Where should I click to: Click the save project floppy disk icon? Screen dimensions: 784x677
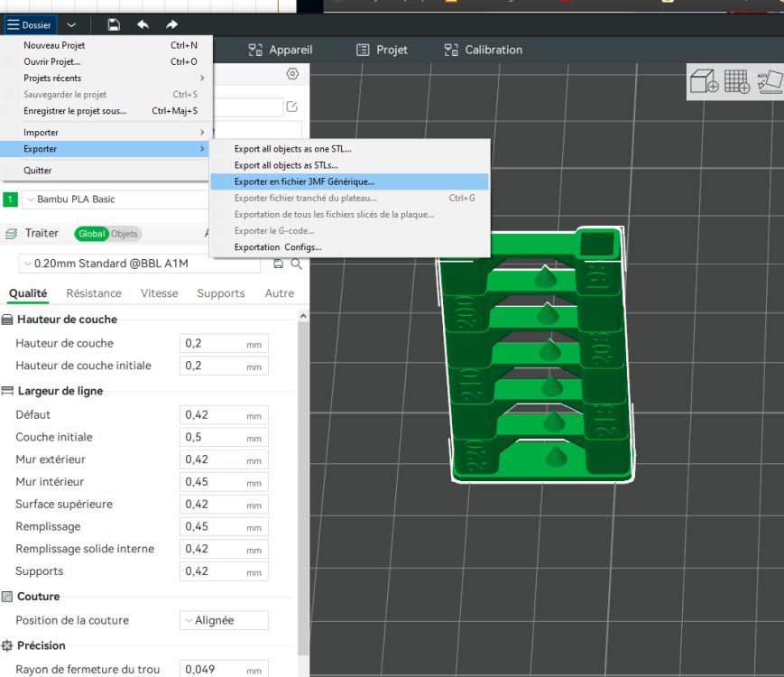(x=113, y=25)
